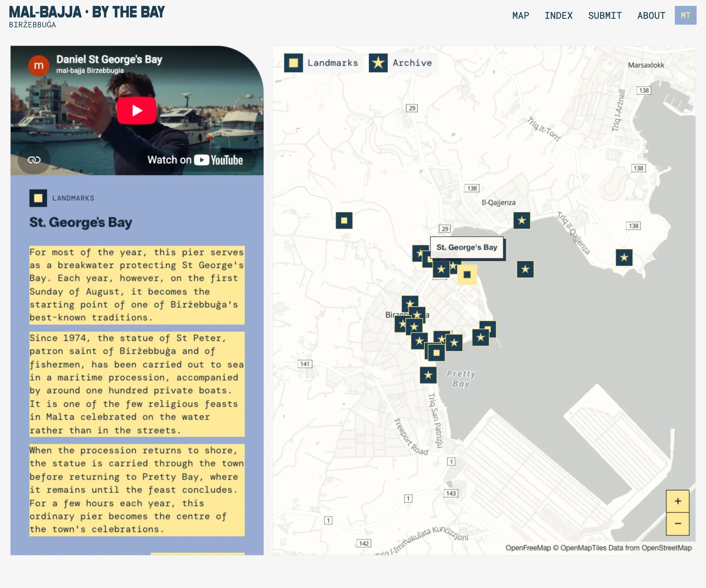Select the archive star marker in bay water
This screenshot has height=588, width=706.
pyautogui.click(x=525, y=269)
